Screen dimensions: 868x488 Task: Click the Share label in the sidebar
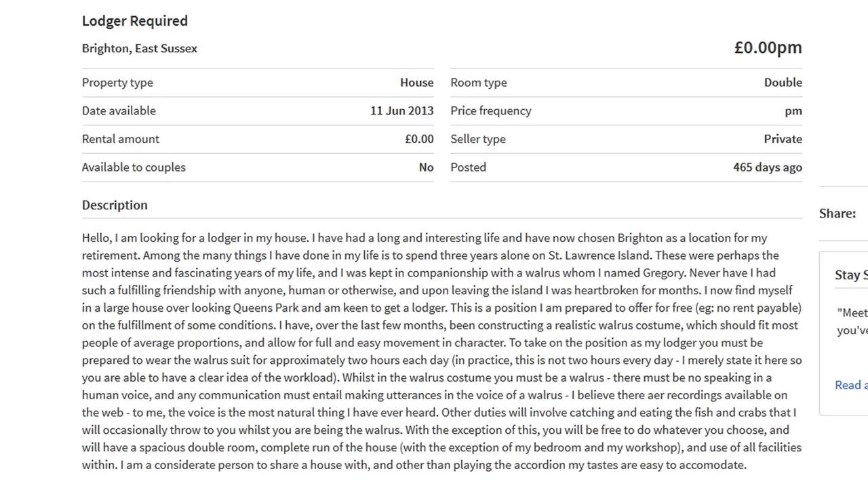click(837, 213)
